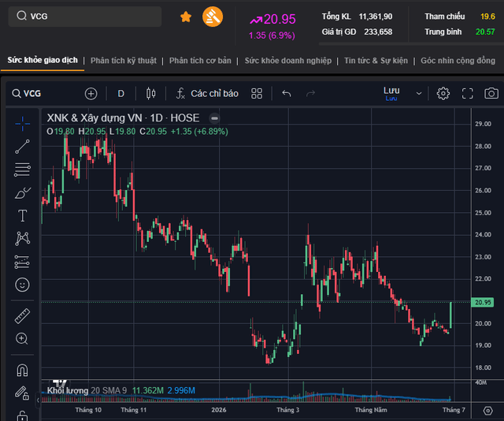Click the Giá trị GD value 233,658
The width and height of the screenshot is (504, 421).
[378, 32]
